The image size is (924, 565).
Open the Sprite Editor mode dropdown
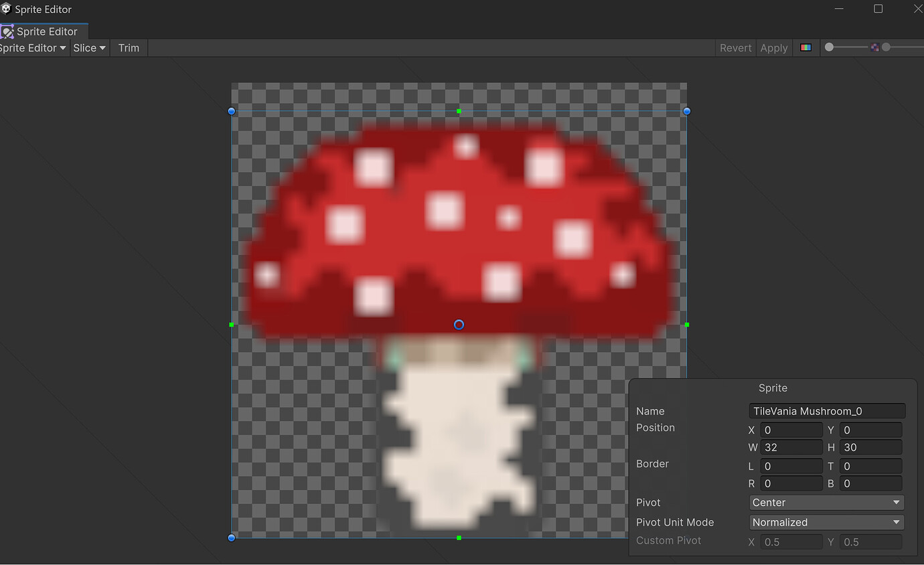coord(33,48)
